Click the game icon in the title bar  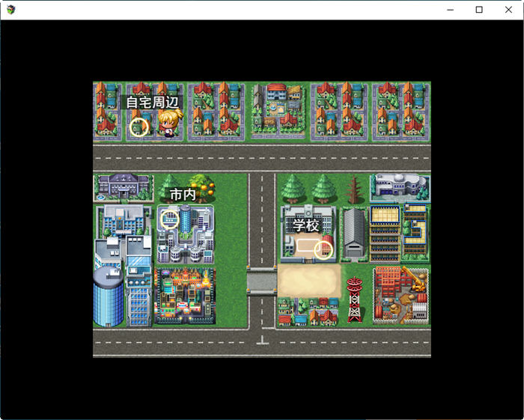(10, 10)
